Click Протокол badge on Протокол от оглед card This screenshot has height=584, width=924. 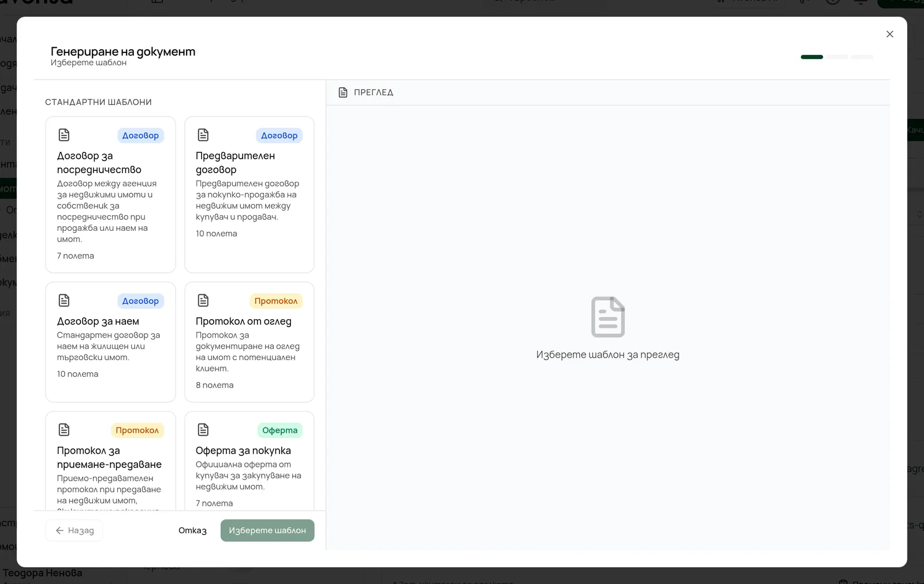[x=276, y=301]
